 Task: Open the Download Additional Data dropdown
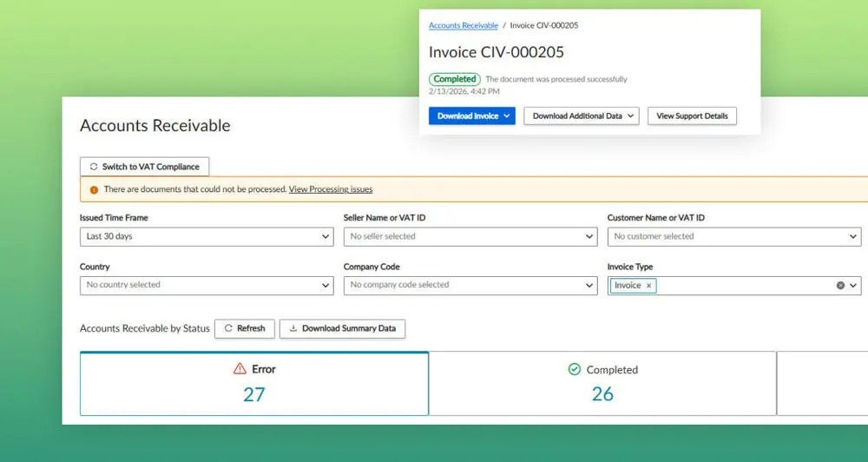582,115
